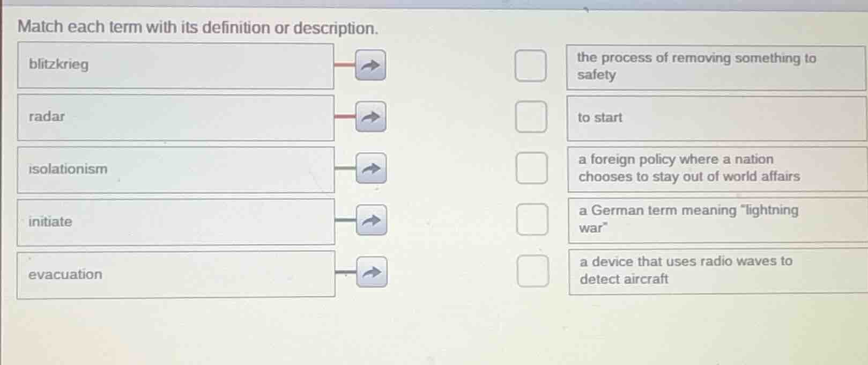868x365 pixels.
Task: Select the blitzkrieg term box
Action: tap(177, 65)
